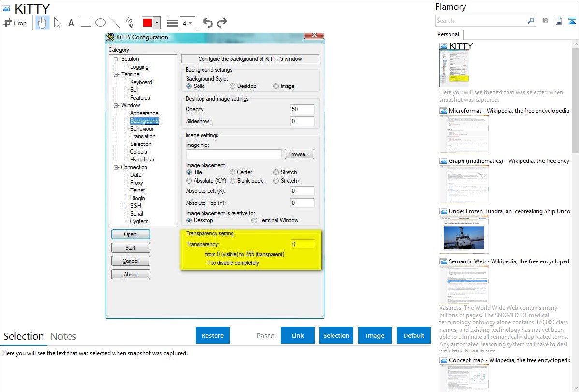Image resolution: width=579 pixels, height=392 pixels.
Task: Choose Tile image placement
Action: click(189, 172)
